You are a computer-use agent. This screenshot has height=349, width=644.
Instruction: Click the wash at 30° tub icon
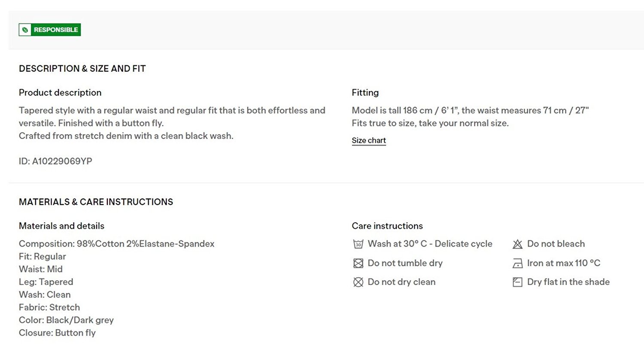358,244
